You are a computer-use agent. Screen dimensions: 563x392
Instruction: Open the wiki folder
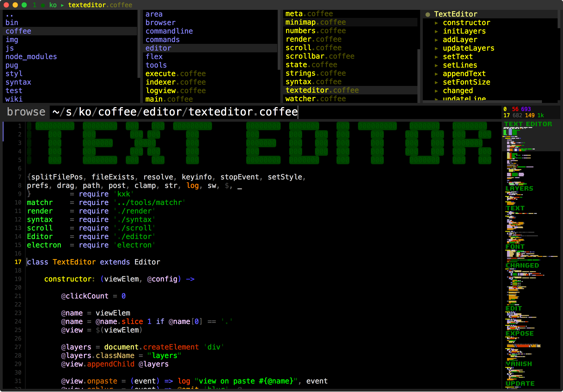pos(70,99)
